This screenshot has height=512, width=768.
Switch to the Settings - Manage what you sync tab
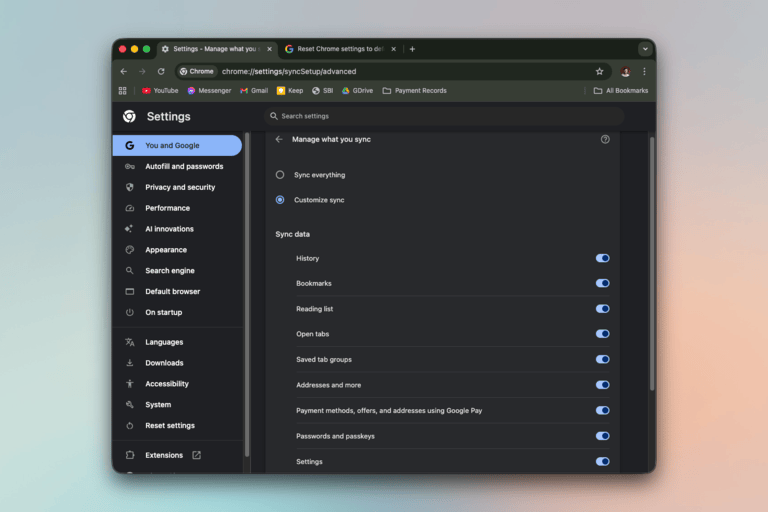[x=217, y=49]
